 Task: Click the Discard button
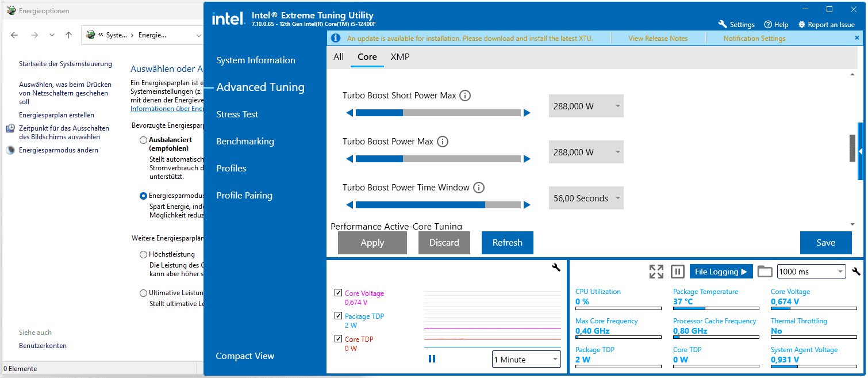[x=444, y=243]
